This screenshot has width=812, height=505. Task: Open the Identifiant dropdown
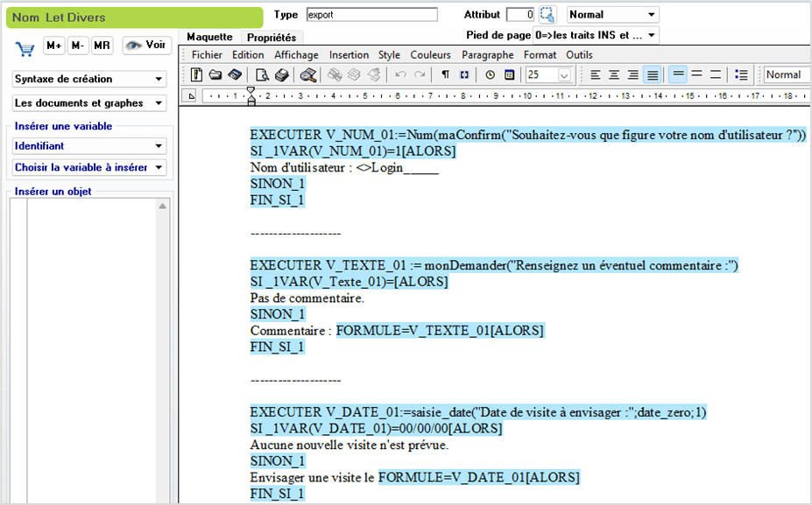89,146
